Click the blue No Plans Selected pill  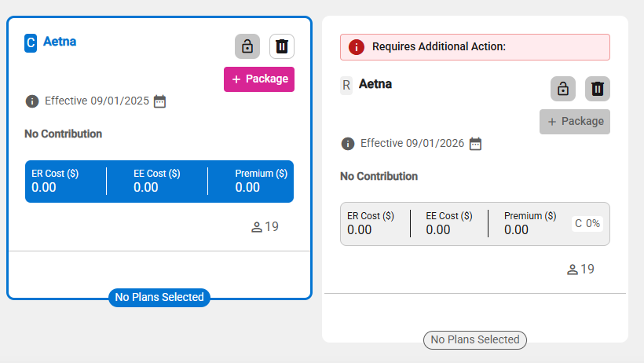(x=159, y=297)
